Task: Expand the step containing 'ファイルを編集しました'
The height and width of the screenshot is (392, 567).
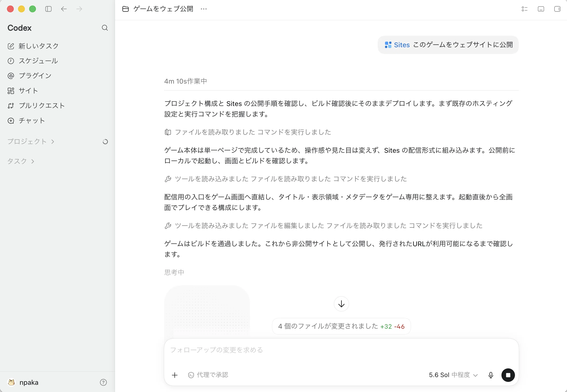Action: [323, 226]
